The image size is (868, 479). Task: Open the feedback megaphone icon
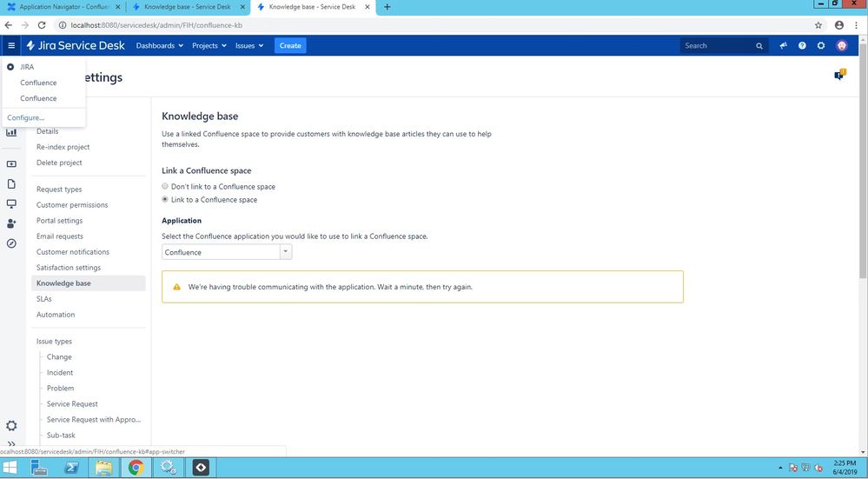(x=784, y=45)
